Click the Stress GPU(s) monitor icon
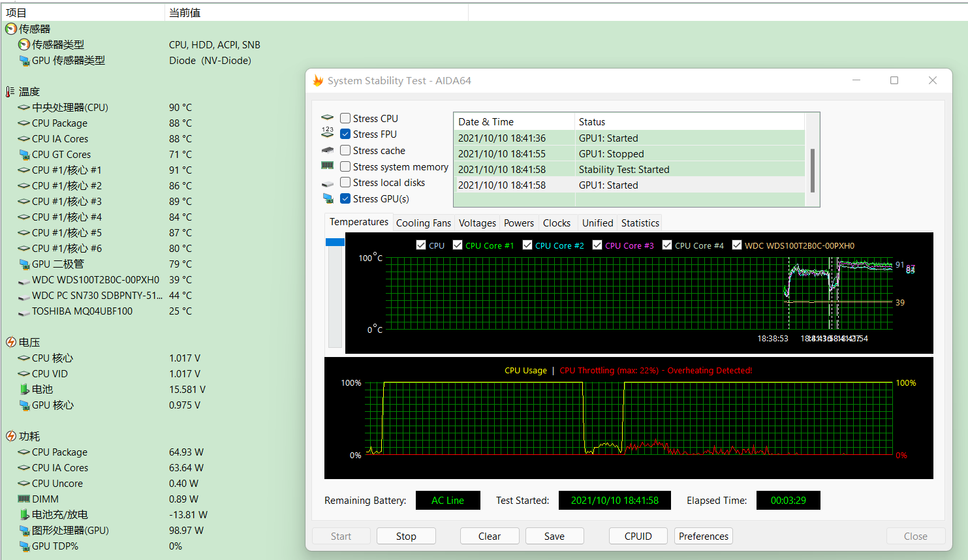Screen dimensions: 968x560 (x=328, y=198)
